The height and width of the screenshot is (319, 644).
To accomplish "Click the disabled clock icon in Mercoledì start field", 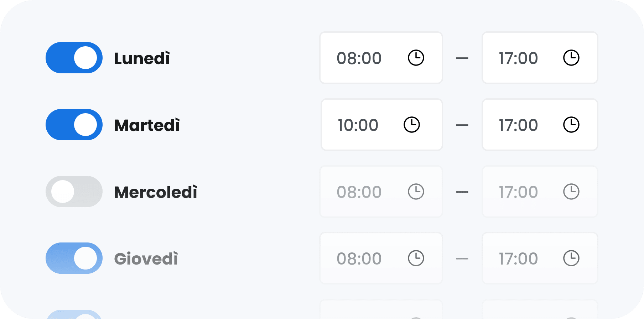I will 415,192.
